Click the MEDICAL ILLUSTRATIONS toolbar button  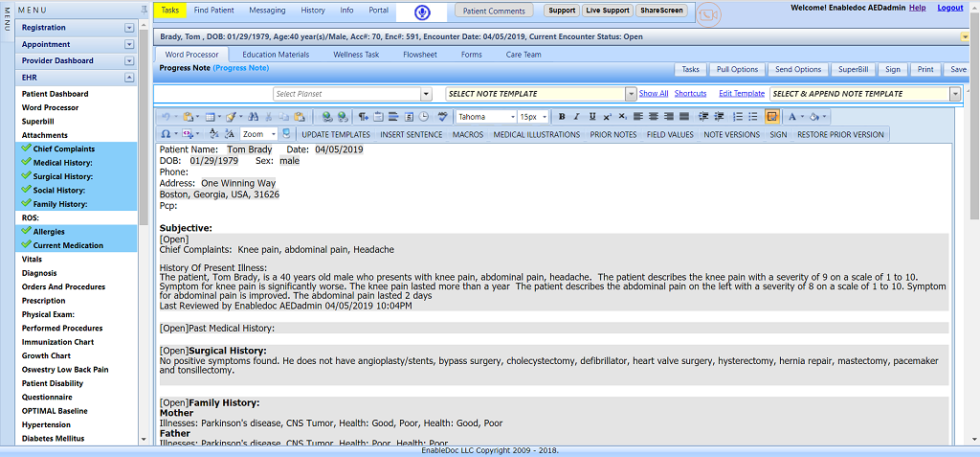pyautogui.click(x=536, y=134)
